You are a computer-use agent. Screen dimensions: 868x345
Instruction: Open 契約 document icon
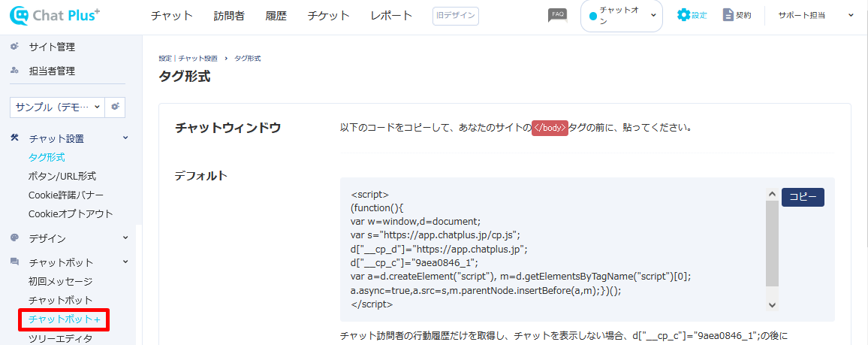[x=737, y=16]
